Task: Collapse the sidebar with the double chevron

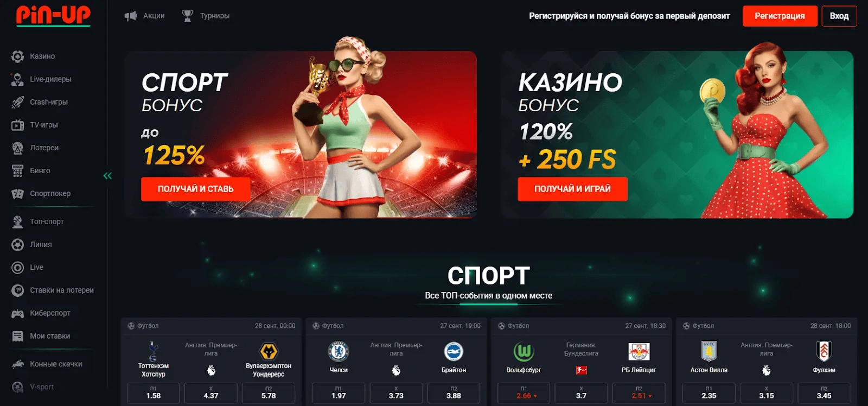Action: 107,175
